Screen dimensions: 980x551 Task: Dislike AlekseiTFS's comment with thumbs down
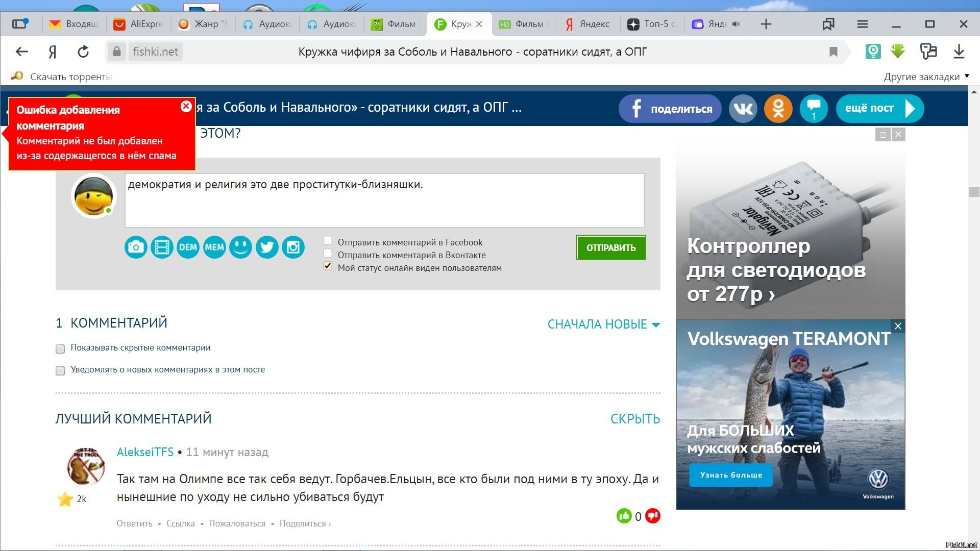(653, 516)
